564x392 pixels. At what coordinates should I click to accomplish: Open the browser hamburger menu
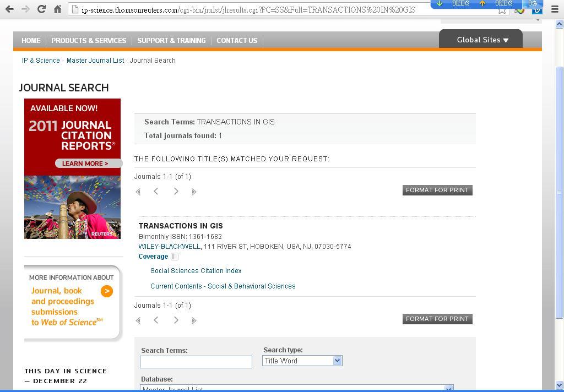point(555,9)
